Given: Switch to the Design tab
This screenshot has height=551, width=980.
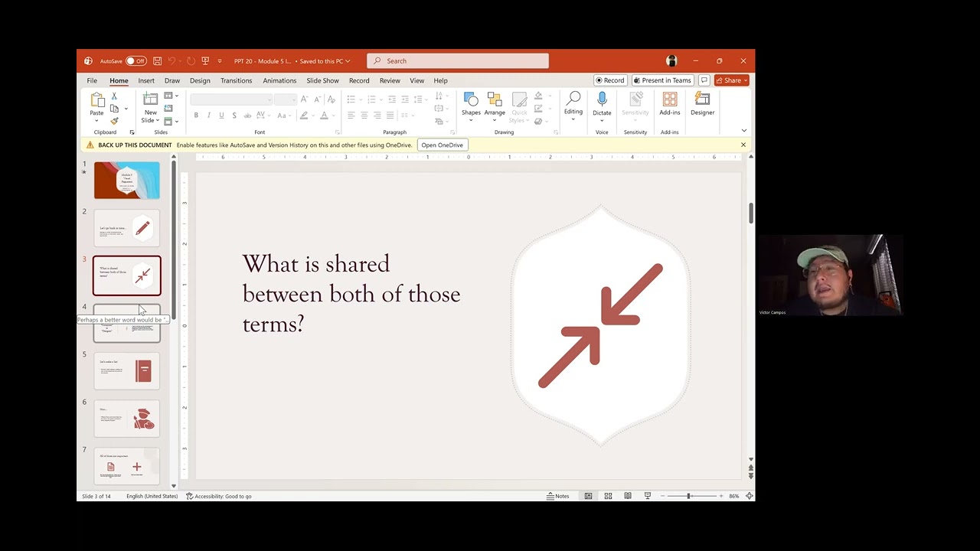Looking at the screenshot, I should click(x=200, y=80).
